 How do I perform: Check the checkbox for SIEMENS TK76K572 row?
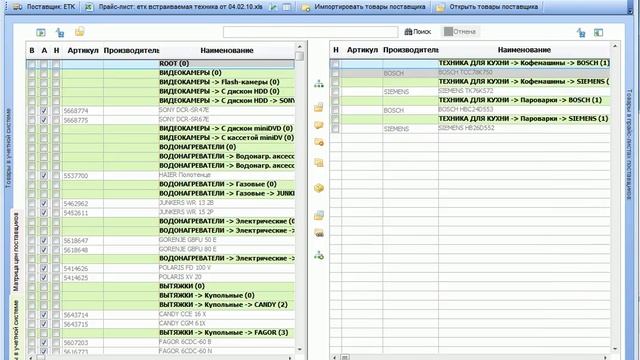(335, 91)
